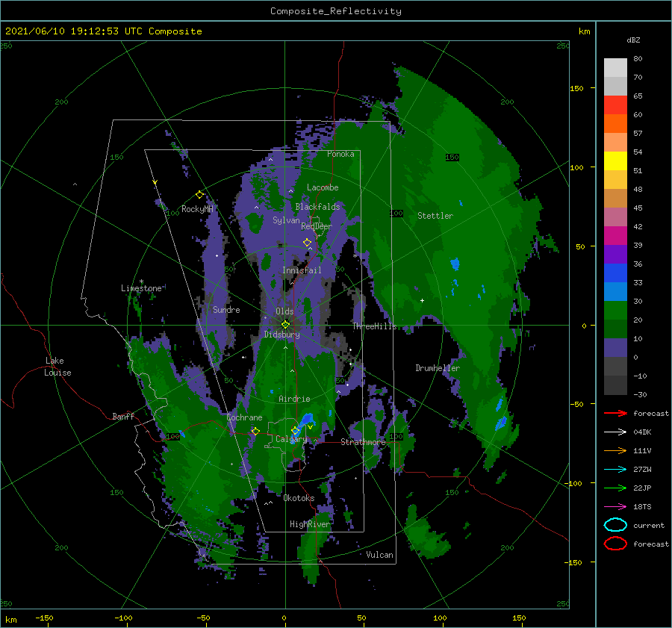The image size is (672, 628).
Task: Click the red forecast arrow in legend
Action: pyautogui.click(x=615, y=413)
